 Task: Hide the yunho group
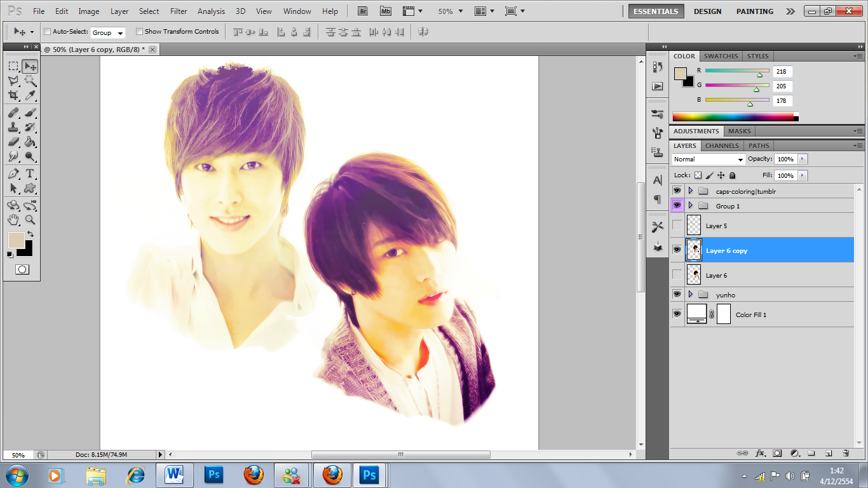click(x=677, y=294)
